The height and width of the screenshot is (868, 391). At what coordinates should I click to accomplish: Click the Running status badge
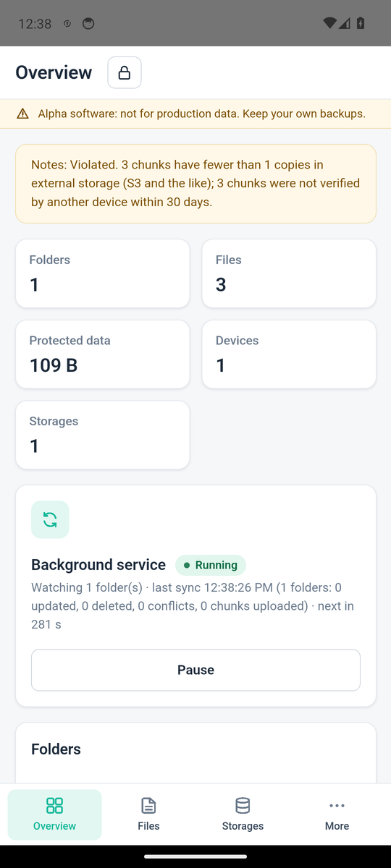coord(211,565)
